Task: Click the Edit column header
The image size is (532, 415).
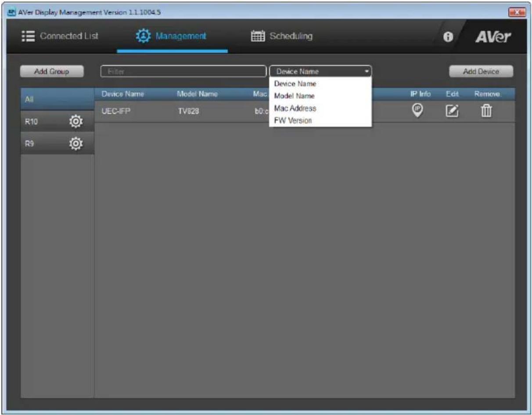Action: coord(452,94)
